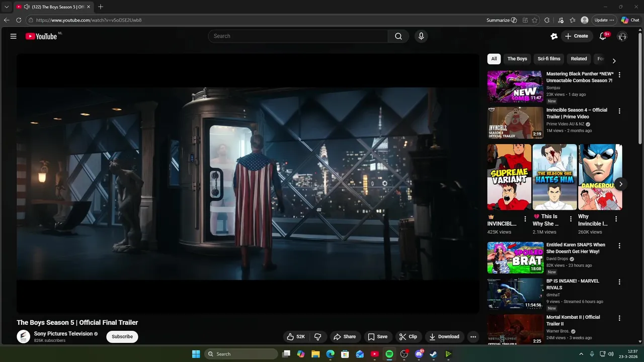Screen dimensions: 644x362
Task: Open Copilot Chat in browser
Action: coord(630,20)
